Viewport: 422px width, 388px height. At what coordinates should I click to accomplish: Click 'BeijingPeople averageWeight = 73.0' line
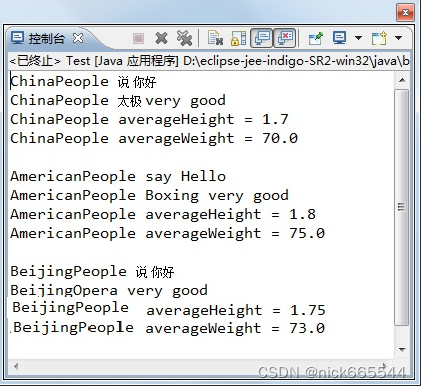(169, 328)
